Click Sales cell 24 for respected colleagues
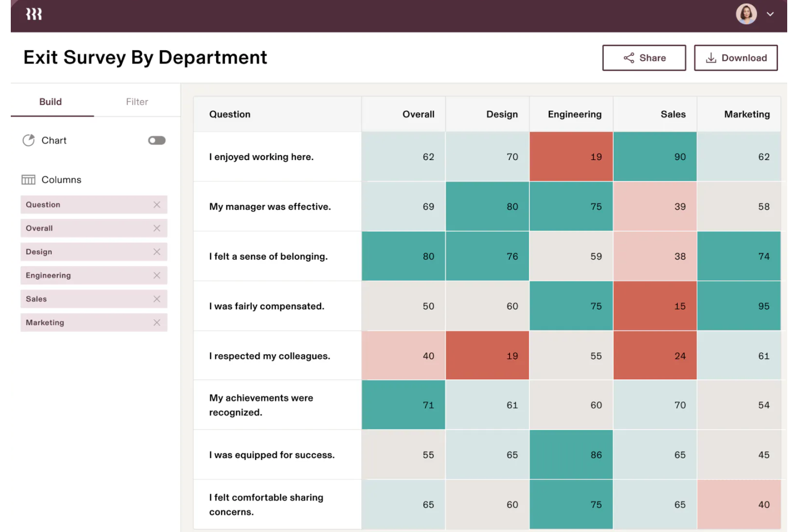This screenshot has height=532, width=798. point(655,356)
